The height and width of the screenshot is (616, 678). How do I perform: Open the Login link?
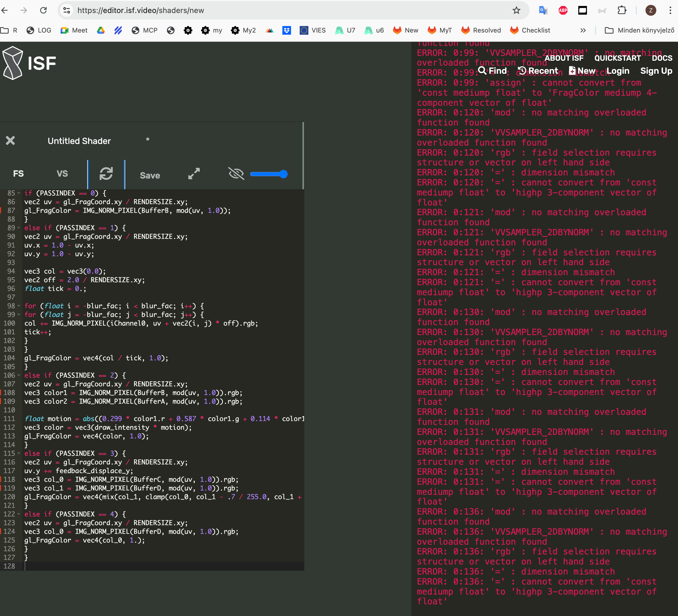point(618,71)
